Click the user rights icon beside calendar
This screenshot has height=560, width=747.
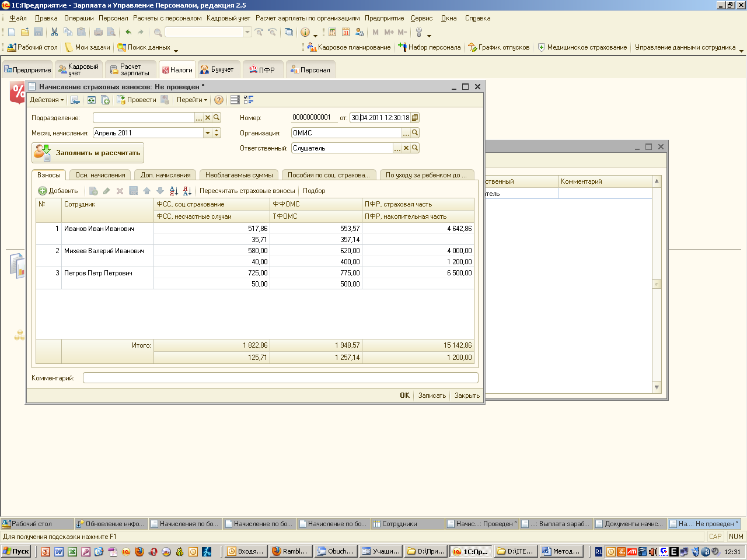coord(359,32)
